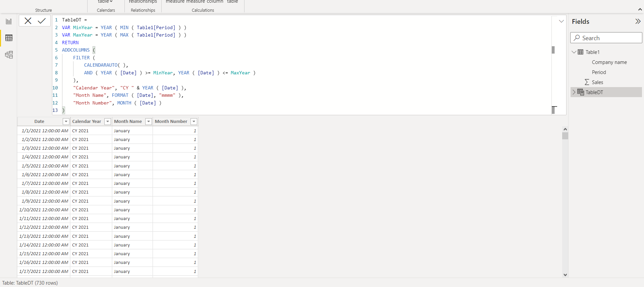Collapse the ribbon with the caret
The width and height of the screenshot is (644, 287).
pos(640,10)
